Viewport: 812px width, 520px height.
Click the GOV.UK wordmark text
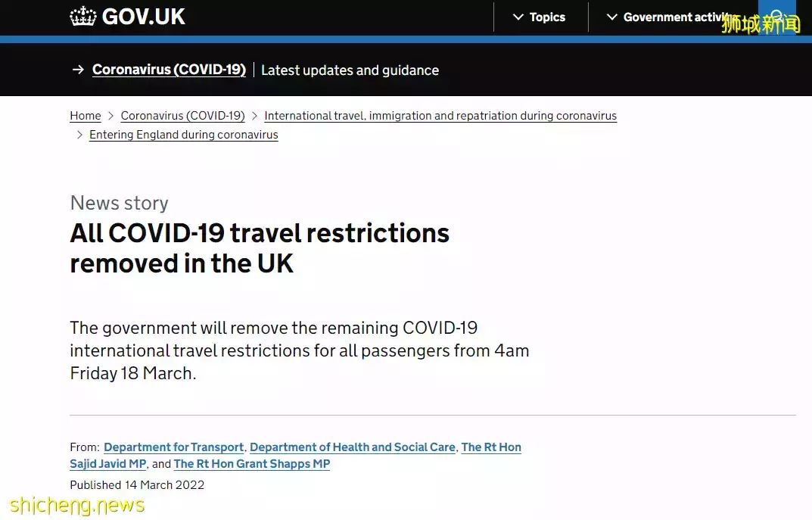click(x=144, y=17)
